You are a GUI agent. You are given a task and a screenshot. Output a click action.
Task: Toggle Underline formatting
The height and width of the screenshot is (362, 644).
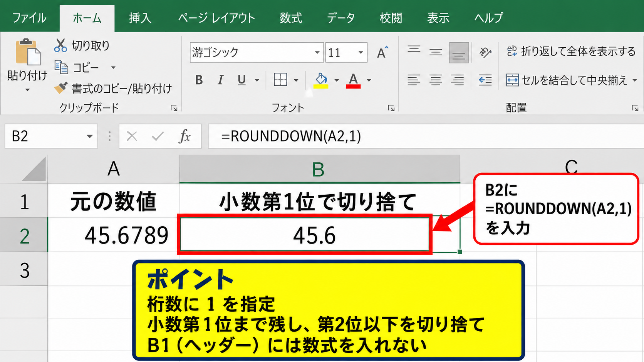pyautogui.click(x=241, y=80)
